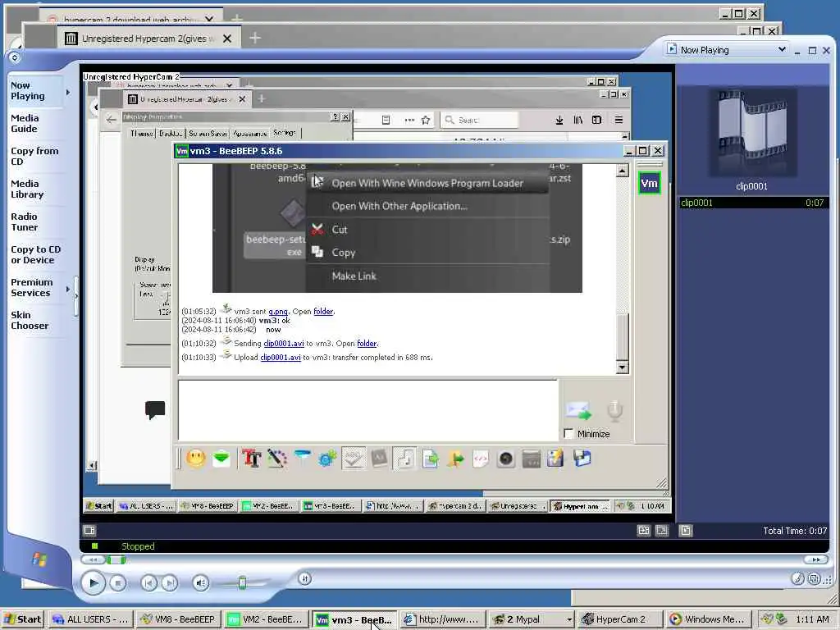Screen dimensions: 840x630
Task: Start playback with the Play button
Action: click(x=94, y=583)
